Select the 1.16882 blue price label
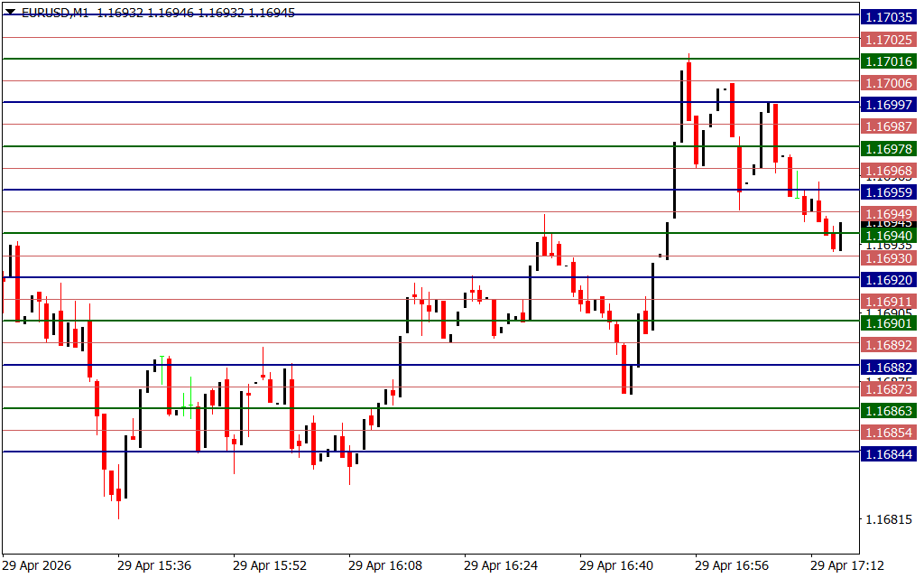Image resolution: width=924 pixels, height=578 pixels. pyautogui.click(x=889, y=368)
